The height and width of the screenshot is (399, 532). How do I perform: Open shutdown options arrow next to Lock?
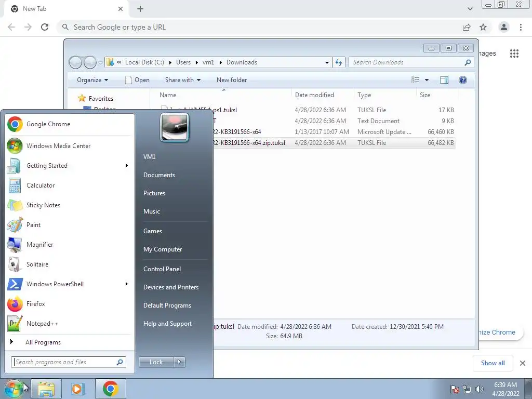click(179, 362)
